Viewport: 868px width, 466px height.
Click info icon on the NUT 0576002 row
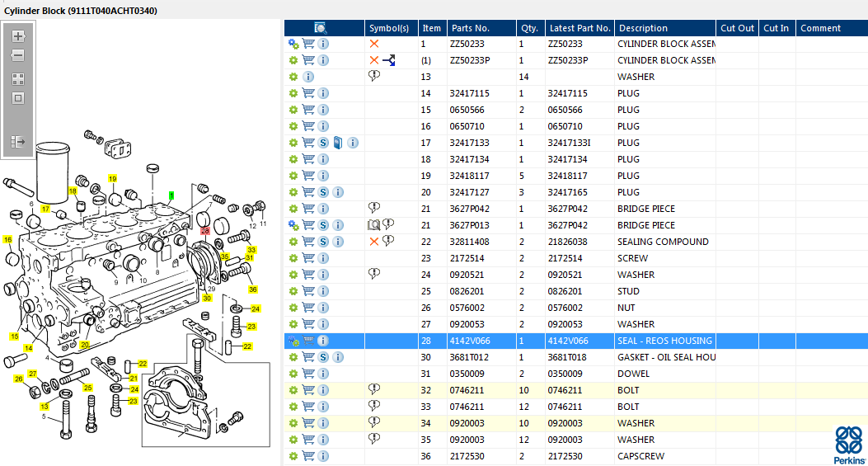point(323,308)
